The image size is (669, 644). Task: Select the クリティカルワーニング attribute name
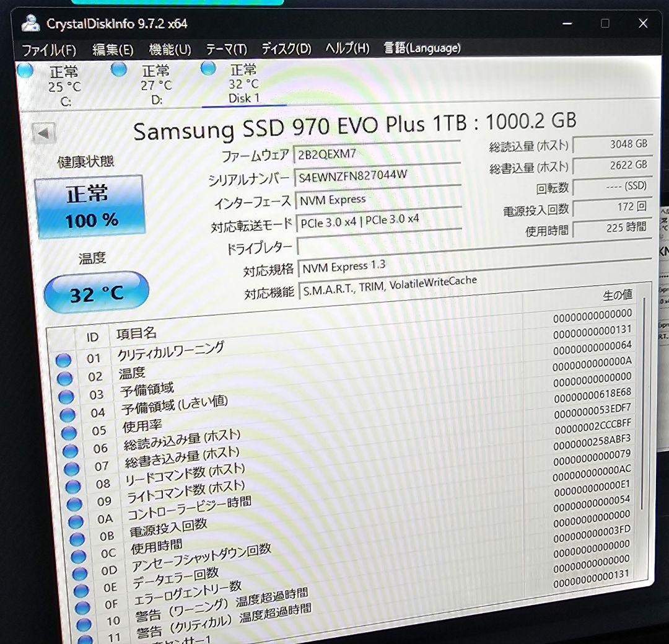point(170,351)
